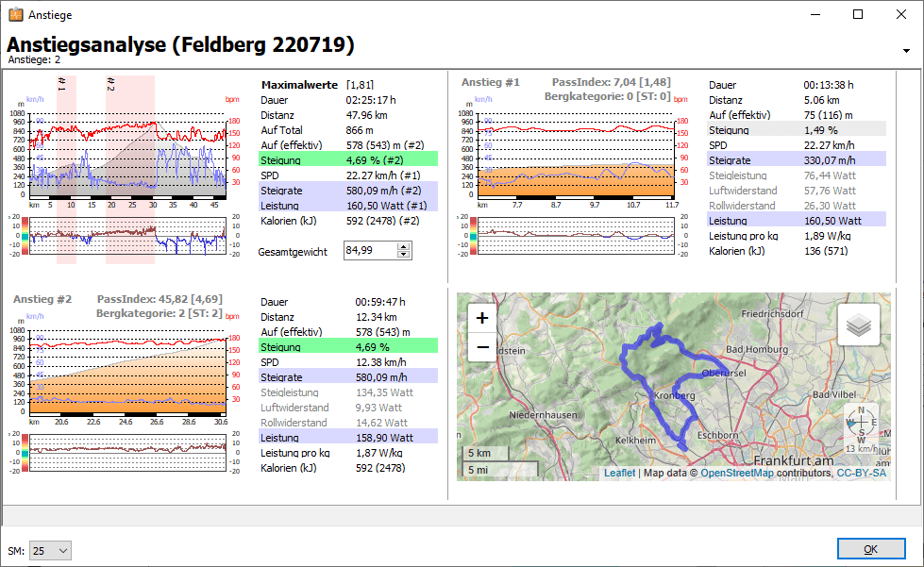Screen dimensions: 924x567
Task: Click the Anstieg #1 elevation profile chart
Action: (576, 155)
